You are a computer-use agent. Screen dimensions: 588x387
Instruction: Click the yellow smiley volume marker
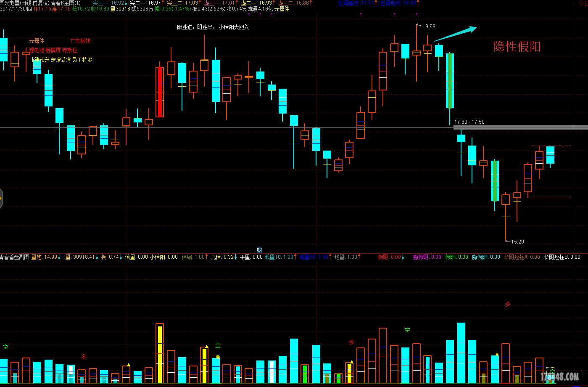coord(218,357)
